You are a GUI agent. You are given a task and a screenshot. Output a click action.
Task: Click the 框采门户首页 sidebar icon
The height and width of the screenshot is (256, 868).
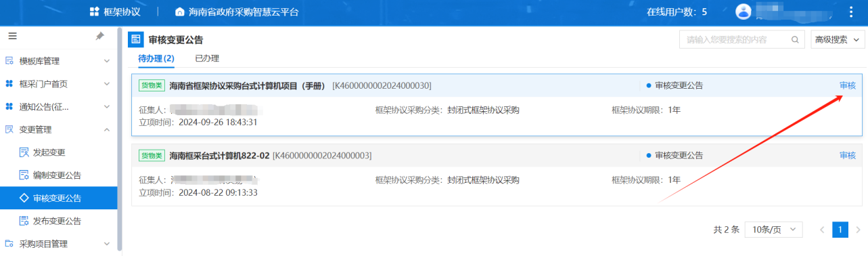click(x=9, y=84)
